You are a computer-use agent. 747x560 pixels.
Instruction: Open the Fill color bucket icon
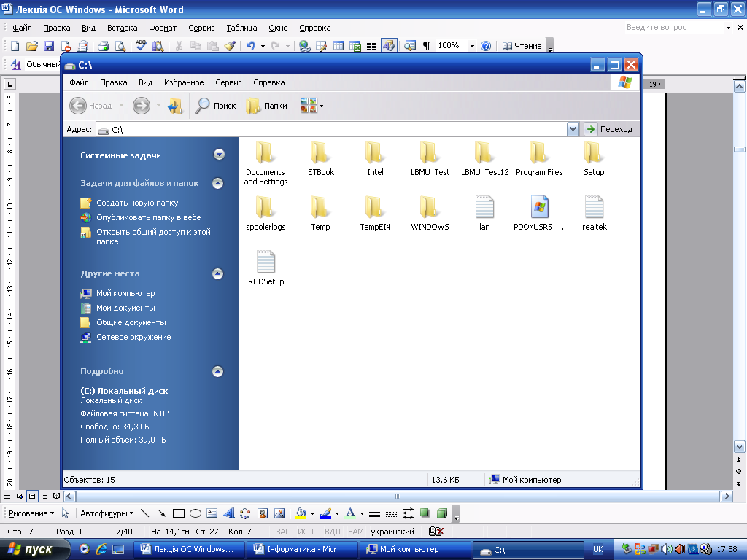(301, 513)
